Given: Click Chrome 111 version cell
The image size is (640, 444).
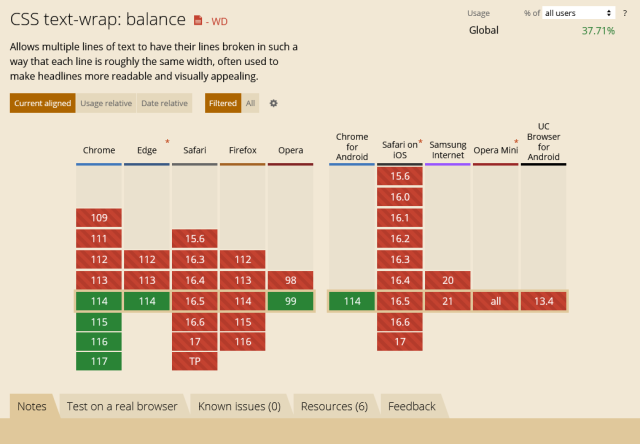Looking at the screenshot, I should tap(99, 239).
